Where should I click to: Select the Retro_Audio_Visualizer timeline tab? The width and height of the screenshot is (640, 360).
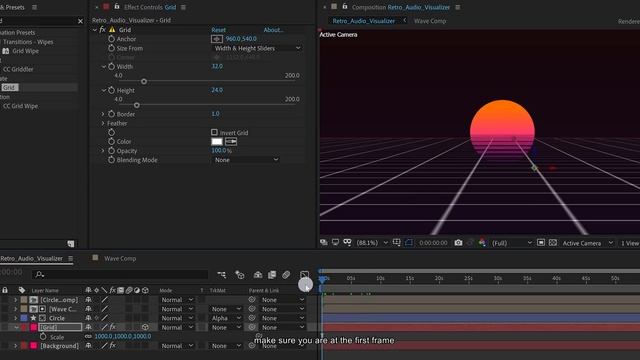[31, 258]
